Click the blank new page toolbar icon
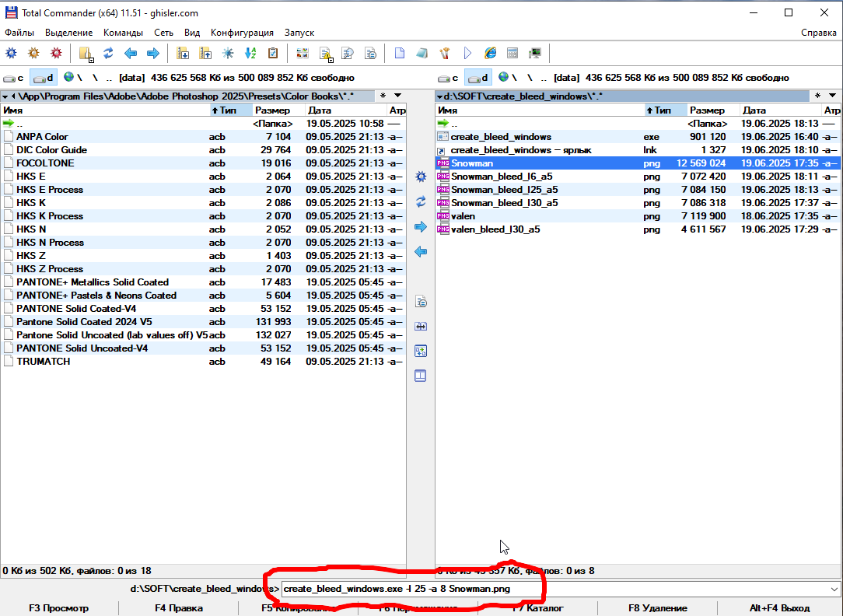843x616 pixels. [x=400, y=53]
